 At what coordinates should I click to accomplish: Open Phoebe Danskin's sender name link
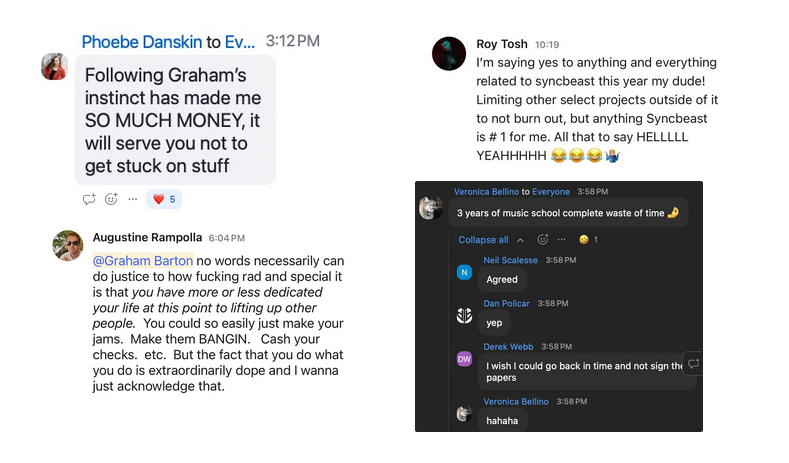click(x=142, y=42)
